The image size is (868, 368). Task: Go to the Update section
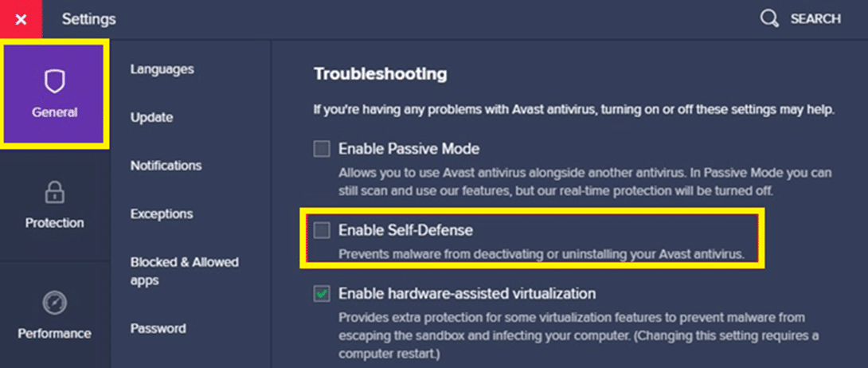(151, 117)
